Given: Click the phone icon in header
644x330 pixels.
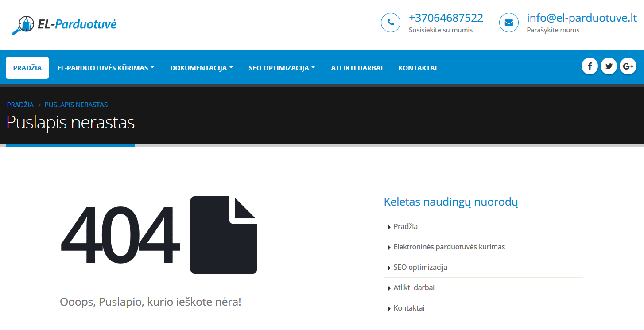Looking at the screenshot, I should point(391,23).
